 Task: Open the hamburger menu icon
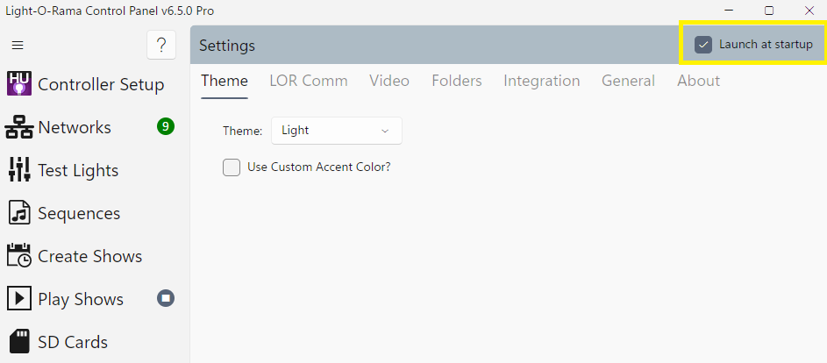click(x=17, y=45)
